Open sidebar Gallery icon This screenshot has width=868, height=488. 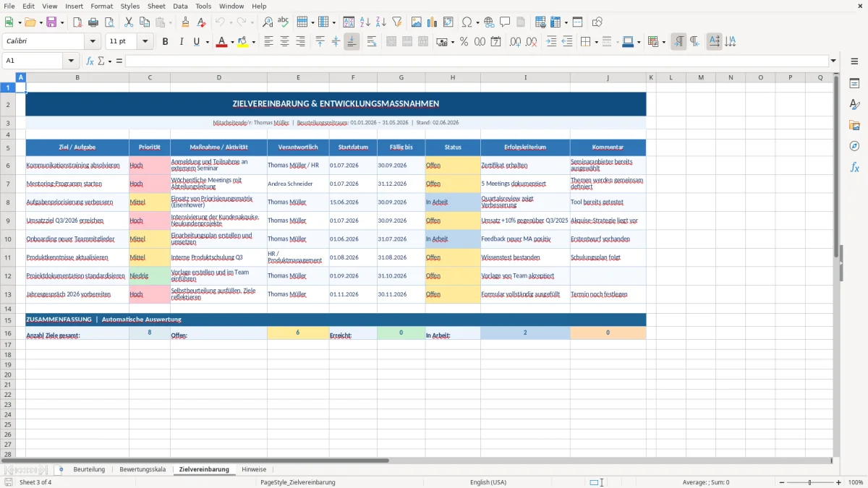(854, 126)
